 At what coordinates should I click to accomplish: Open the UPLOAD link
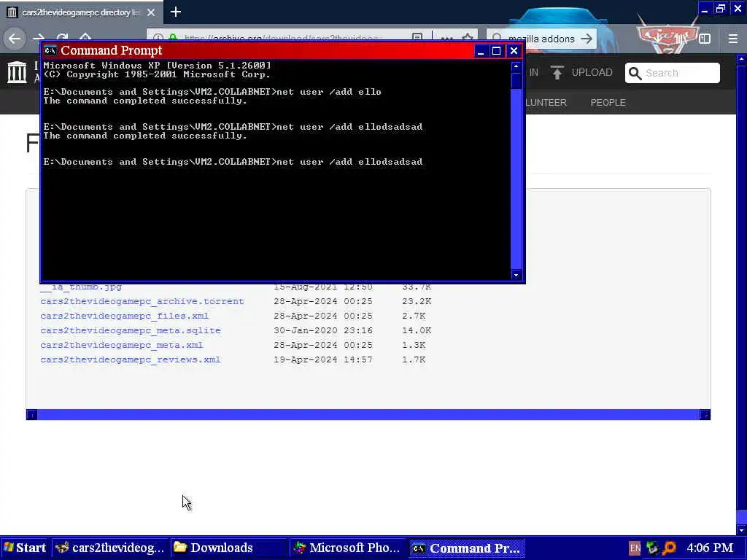[x=592, y=72]
